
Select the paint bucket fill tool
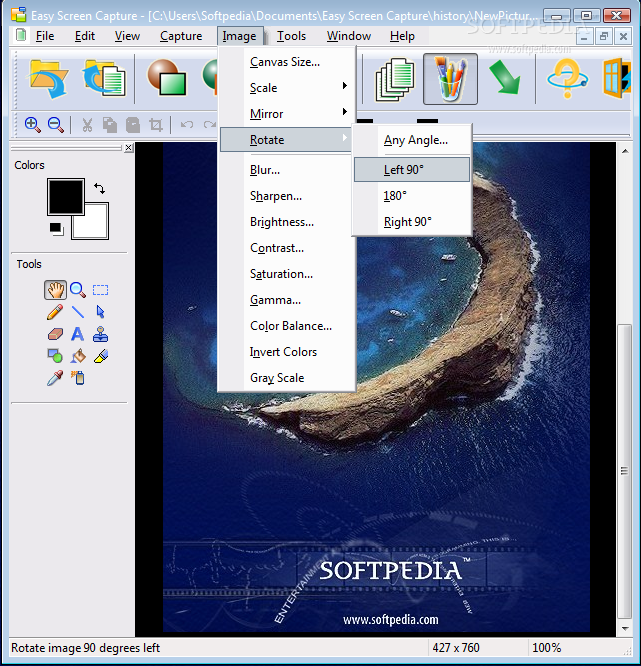click(78, 356)
